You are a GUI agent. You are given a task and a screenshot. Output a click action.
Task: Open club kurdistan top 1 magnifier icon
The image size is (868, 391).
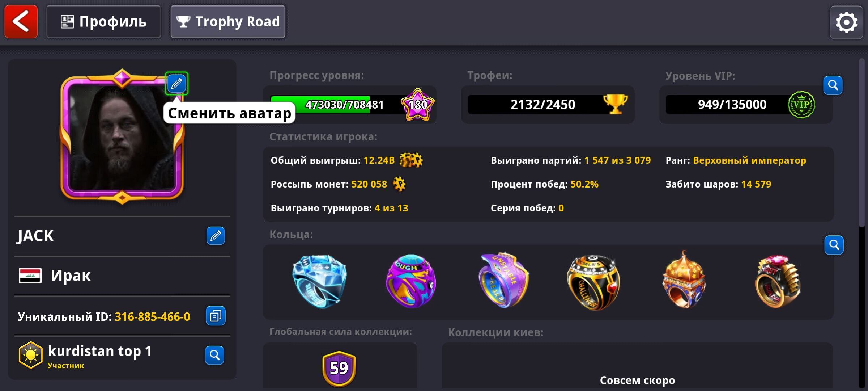pyautogui.click(x=214, y=355)
